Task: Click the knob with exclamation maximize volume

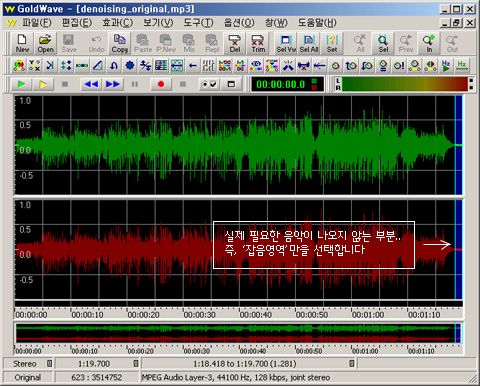Action: pyautogui.click(x=399, y=66)
